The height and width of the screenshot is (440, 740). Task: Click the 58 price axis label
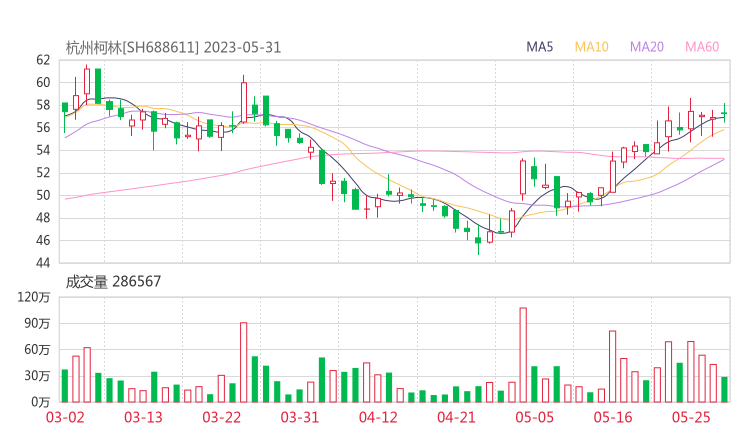point(43,105)
